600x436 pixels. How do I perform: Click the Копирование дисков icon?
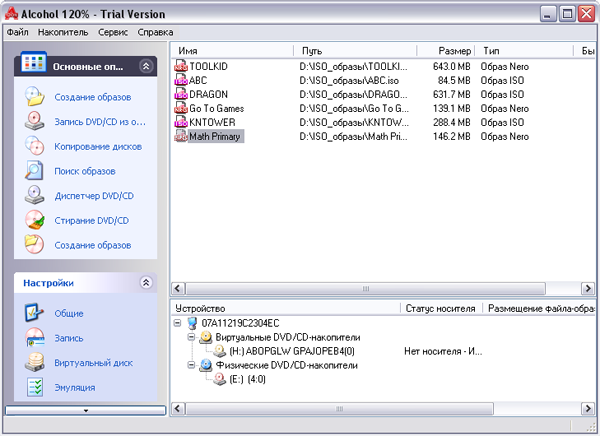pos(34,146)
